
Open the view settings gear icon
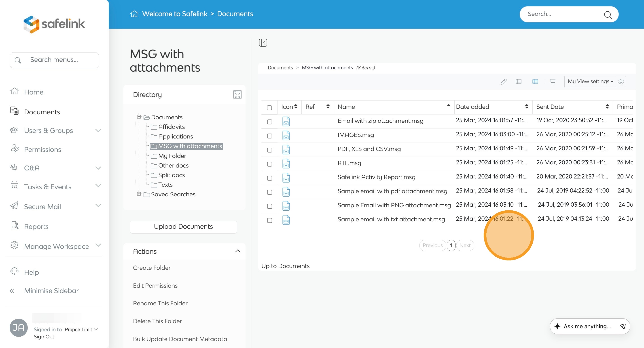pyautogui.click(x=621, y=82)
